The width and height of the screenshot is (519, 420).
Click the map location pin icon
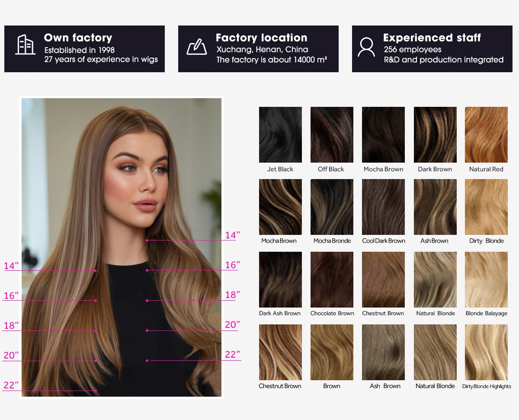196,47
